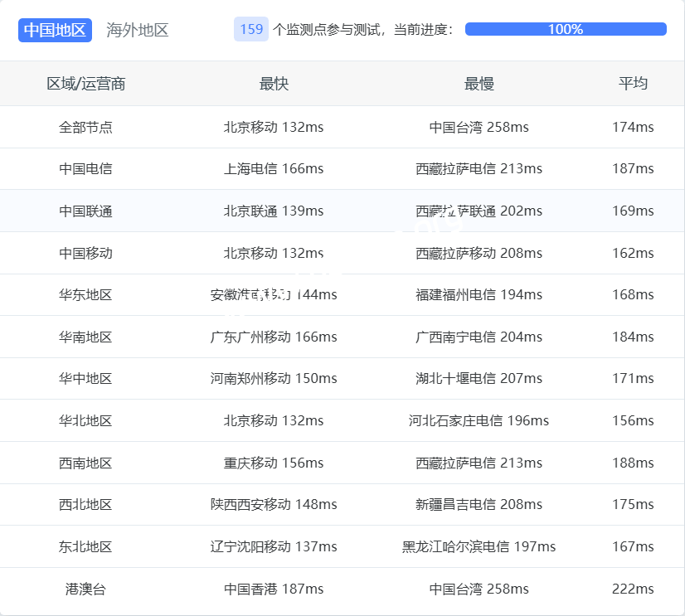Click the 西南地区 region cell
Viewport: 685px width, 616px height.
(85, 463)
